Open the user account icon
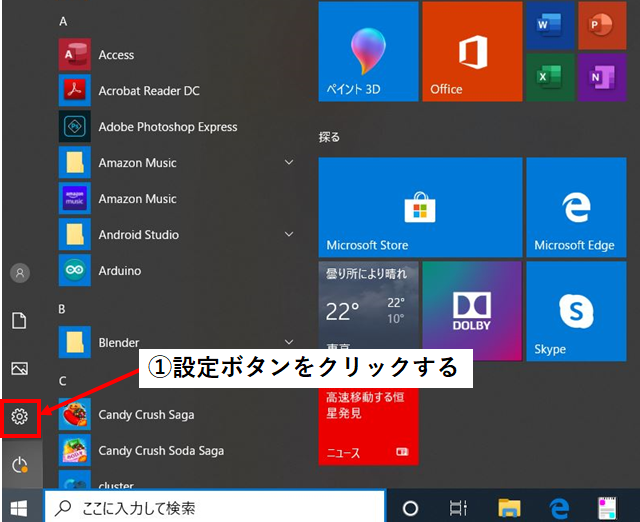Viewport: 640px width, 522px height. [x=20, y=273]
